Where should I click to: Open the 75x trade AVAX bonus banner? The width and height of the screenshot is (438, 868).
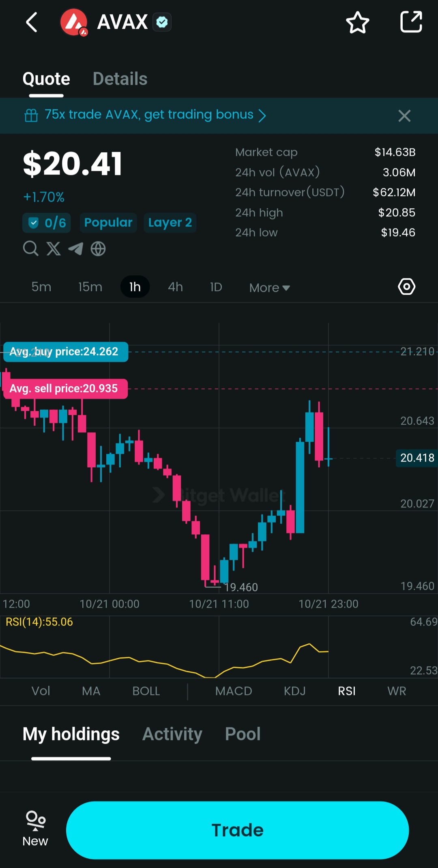point(150,115)
